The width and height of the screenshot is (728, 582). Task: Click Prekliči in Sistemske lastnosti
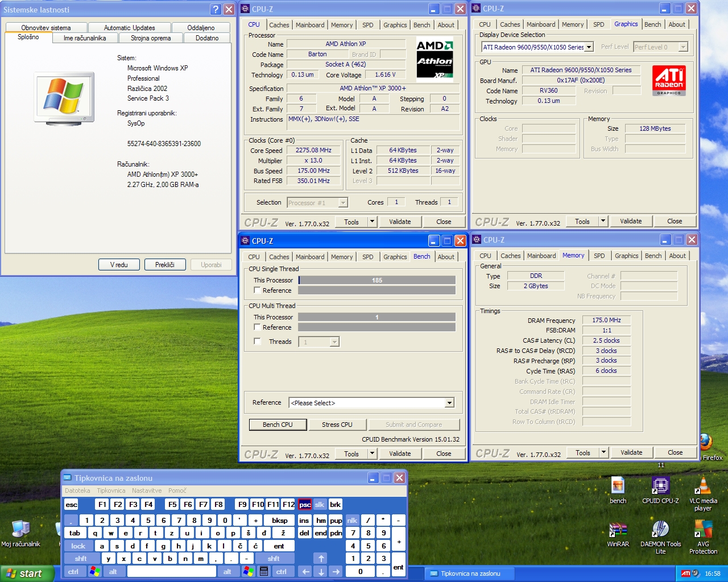pos(165,265)
